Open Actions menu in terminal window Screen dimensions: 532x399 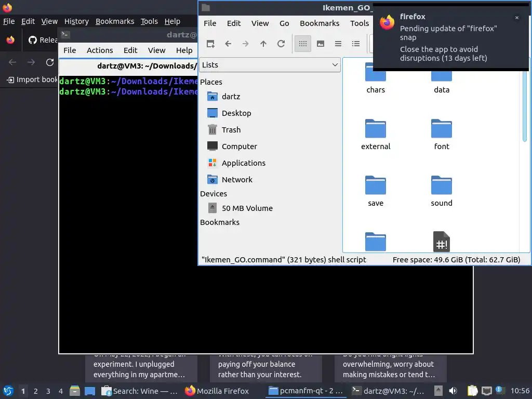click(x=100, y=50)
